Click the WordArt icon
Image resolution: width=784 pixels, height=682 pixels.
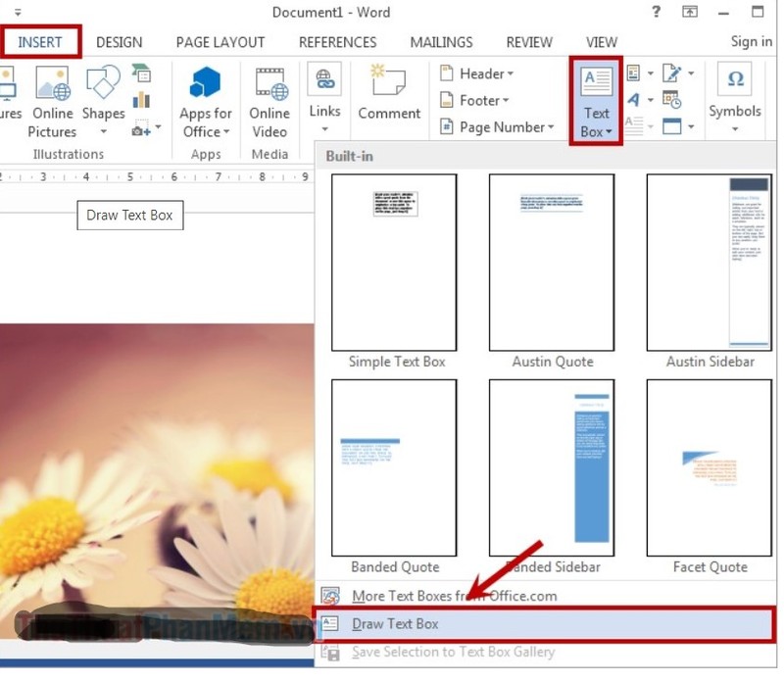click(633, 100)
